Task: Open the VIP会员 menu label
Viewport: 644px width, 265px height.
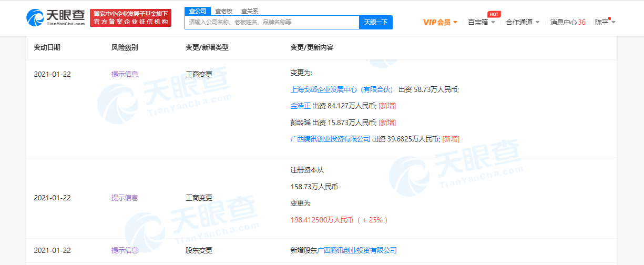Action: click(437, 22)
